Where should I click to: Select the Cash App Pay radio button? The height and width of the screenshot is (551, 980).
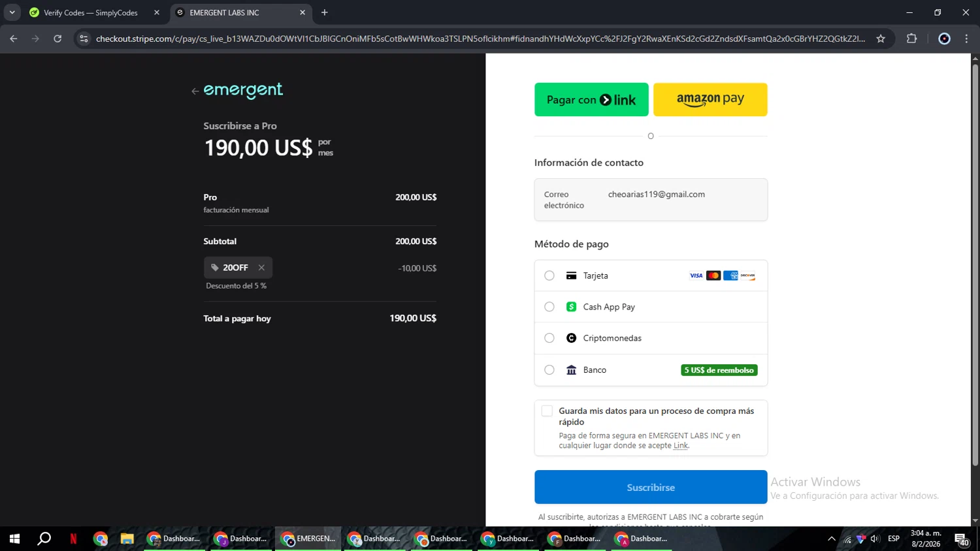(x=549, y=307)
